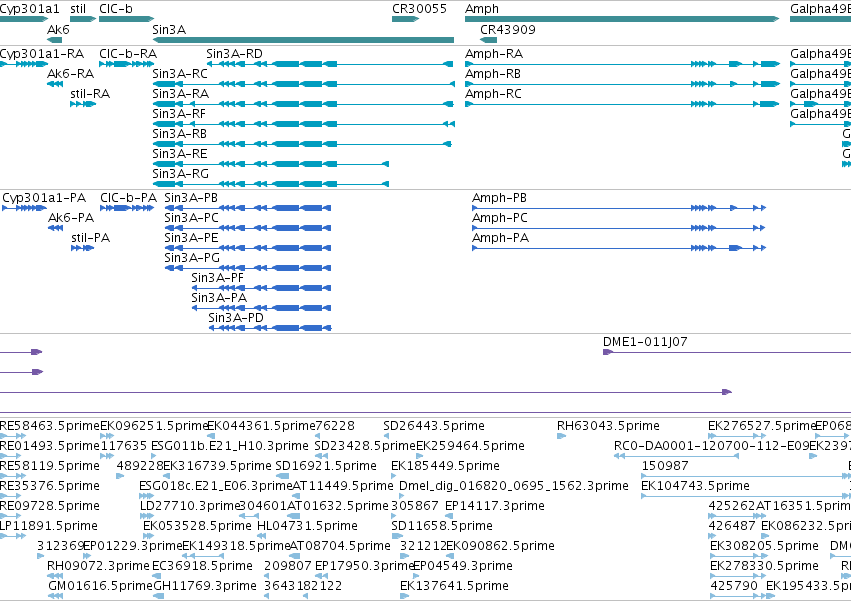
Task: Select the Ak6-RA transcript label
Action: click(x=71, y=74)
